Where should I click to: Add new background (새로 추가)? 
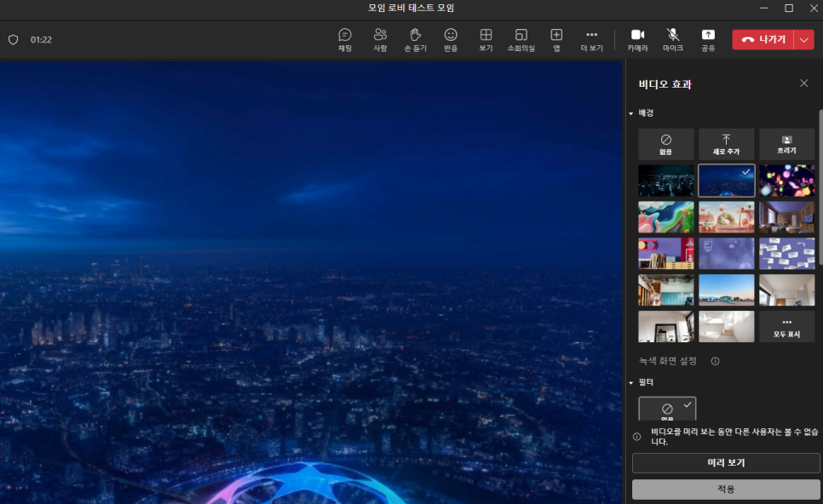point(726,144)
